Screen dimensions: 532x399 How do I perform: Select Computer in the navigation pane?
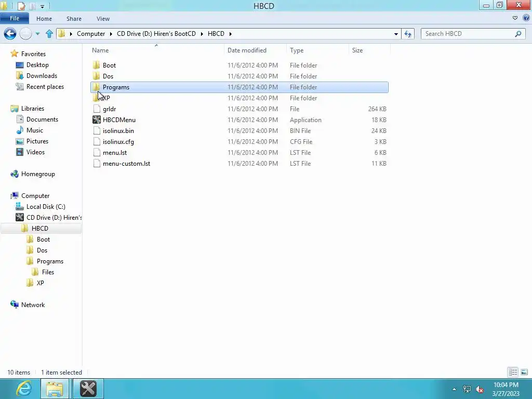(35, 196)
